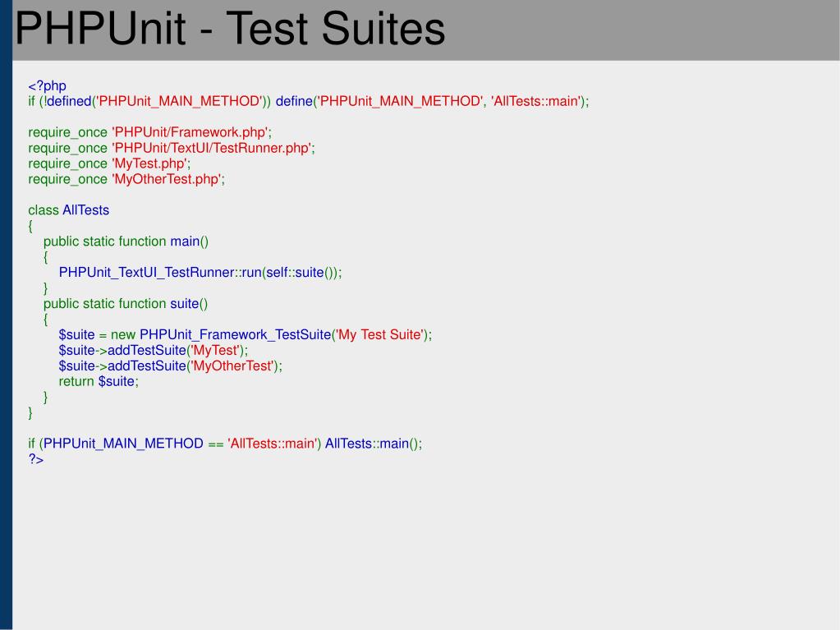Click the 'class AllTests' declaration
This screenshot has width=840, height=630.
69,210
